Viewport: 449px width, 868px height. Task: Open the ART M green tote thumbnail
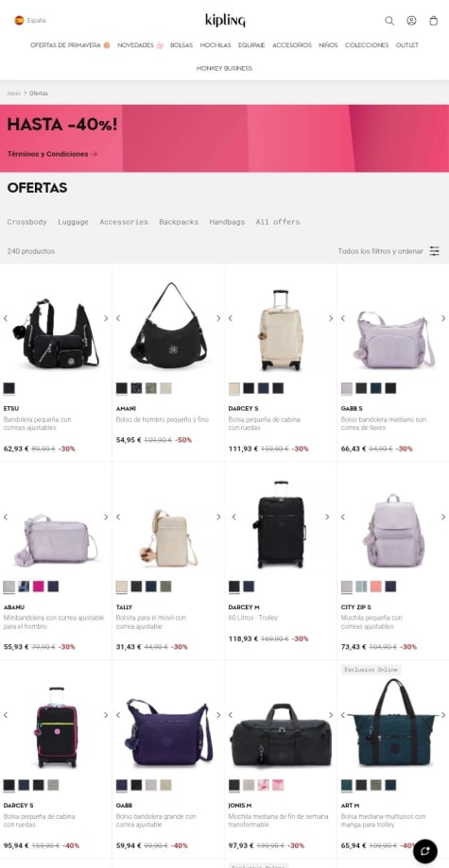[x=392, y=723]
